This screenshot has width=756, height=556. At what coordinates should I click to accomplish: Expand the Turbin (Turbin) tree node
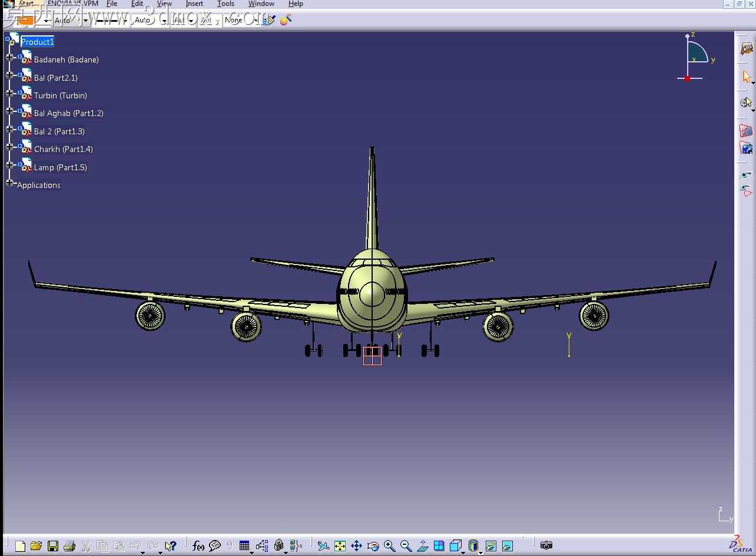(x=9, y=93)
